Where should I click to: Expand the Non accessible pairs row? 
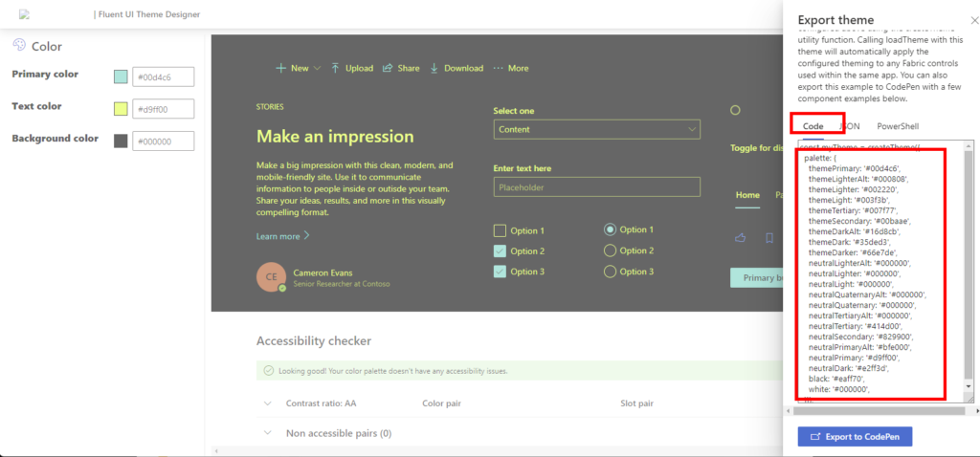[x=268, y=433]
